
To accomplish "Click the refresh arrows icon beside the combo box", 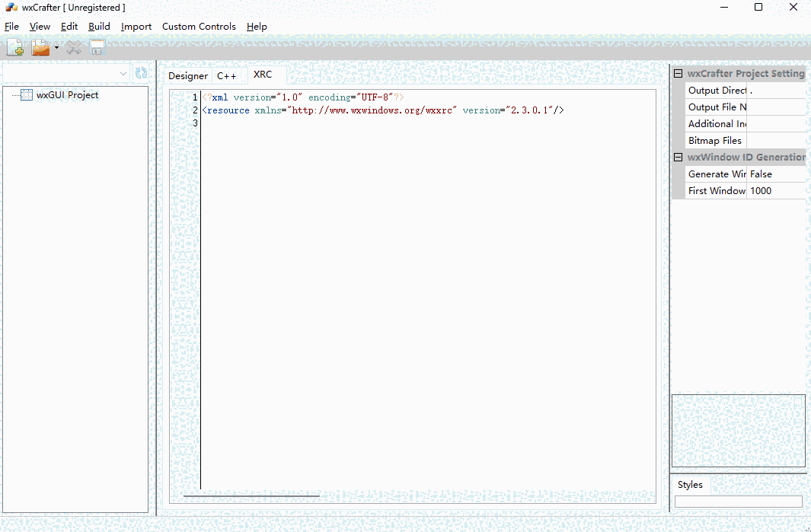I will tap(141, 73).
